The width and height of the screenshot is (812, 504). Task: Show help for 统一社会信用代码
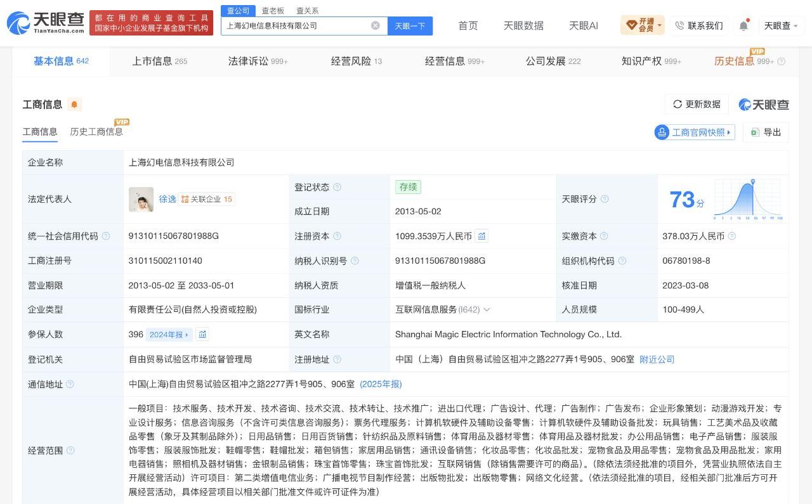point(106,236)
